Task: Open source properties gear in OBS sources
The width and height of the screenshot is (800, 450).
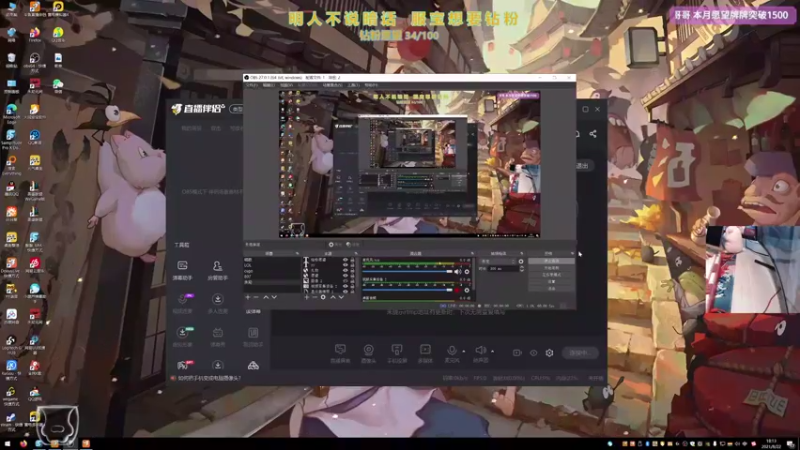Action: (x=323, y=297)
